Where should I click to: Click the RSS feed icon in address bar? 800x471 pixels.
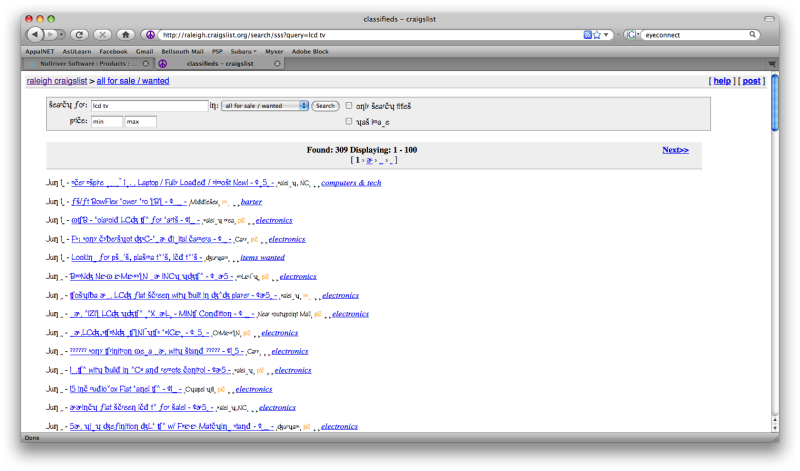(x=587, y=35)
